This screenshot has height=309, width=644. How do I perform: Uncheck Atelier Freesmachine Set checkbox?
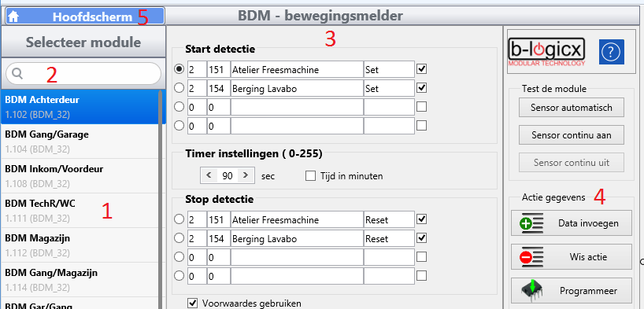[x=421, y=69]
